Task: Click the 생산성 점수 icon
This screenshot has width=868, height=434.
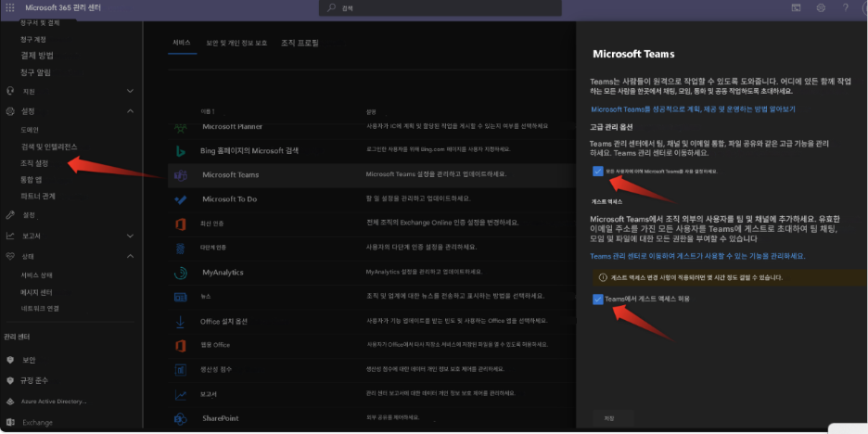Action: (x=181, y=369)
